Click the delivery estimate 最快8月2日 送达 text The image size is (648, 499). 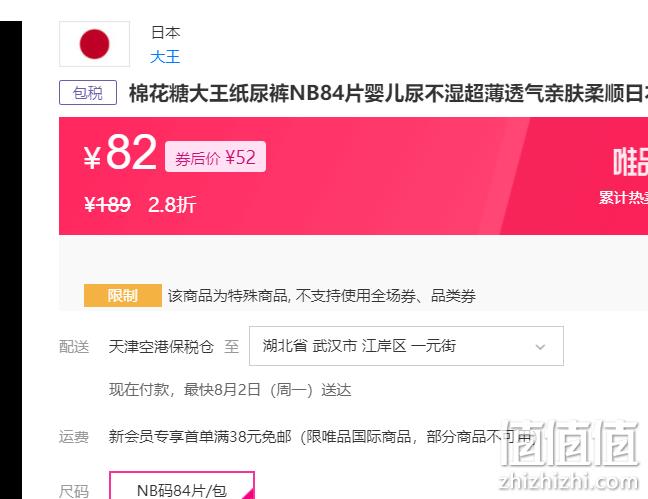(230, 389)
